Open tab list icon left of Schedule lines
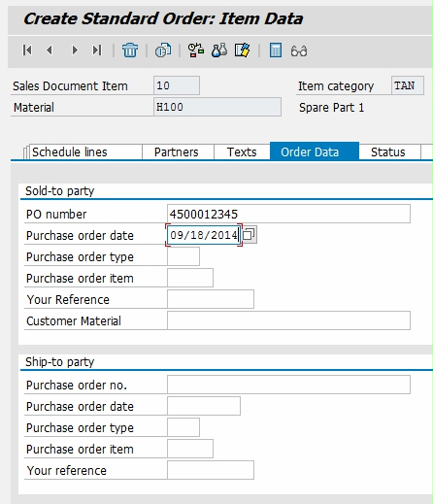 [26, 152]
